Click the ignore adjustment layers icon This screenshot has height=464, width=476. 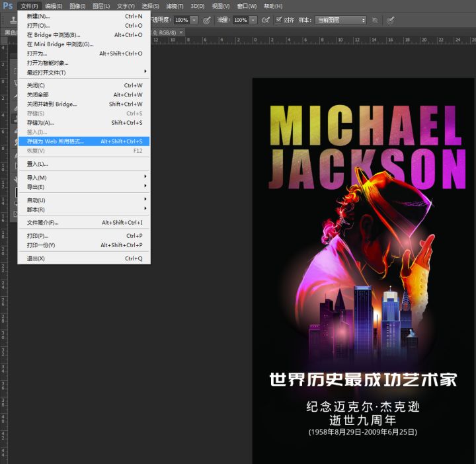[376, 20]
